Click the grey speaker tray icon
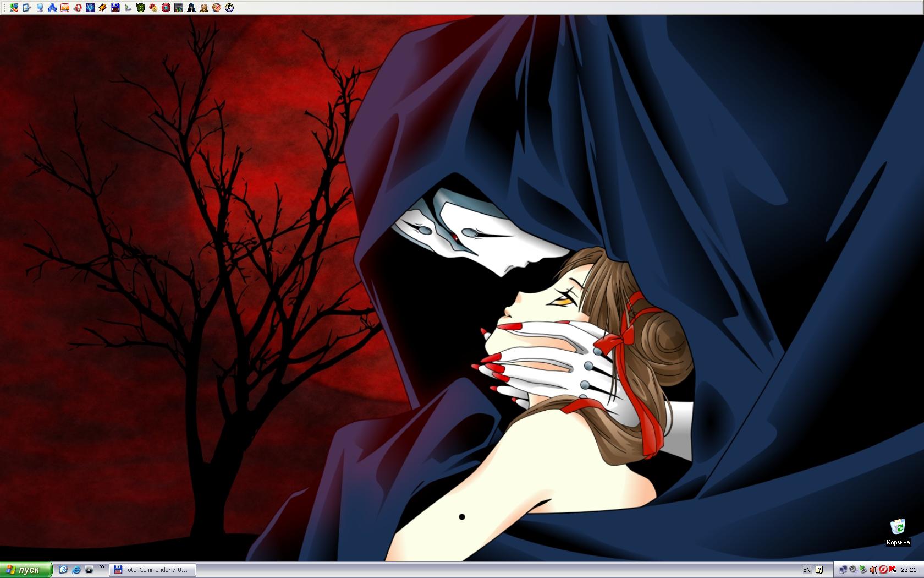This screenshot has height=578, width=924. click(x=853, y=569)
